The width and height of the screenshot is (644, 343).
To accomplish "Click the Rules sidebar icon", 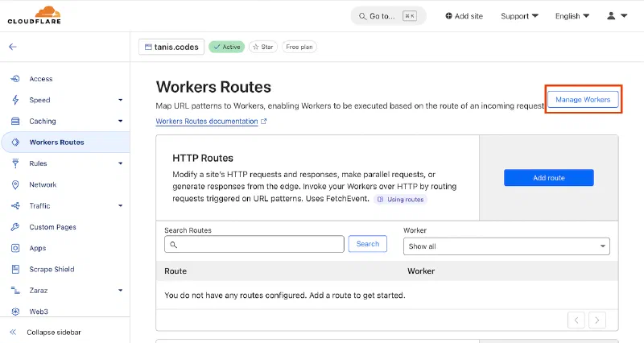I will coord(15,163).
